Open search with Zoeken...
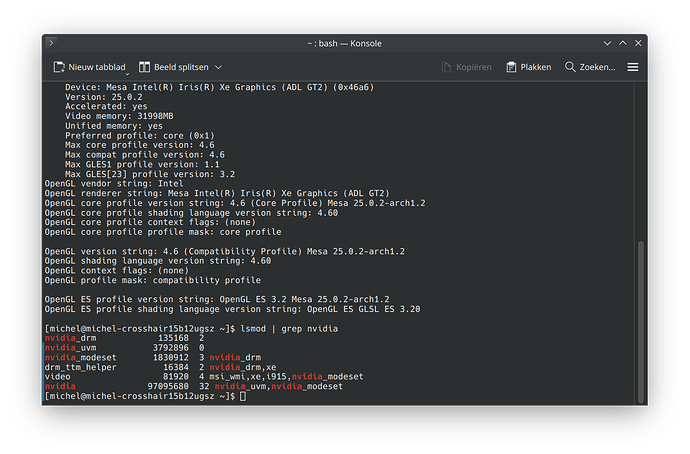Viewport: 690px width, 454px height. pyautogui.click(x=590, y=67)
